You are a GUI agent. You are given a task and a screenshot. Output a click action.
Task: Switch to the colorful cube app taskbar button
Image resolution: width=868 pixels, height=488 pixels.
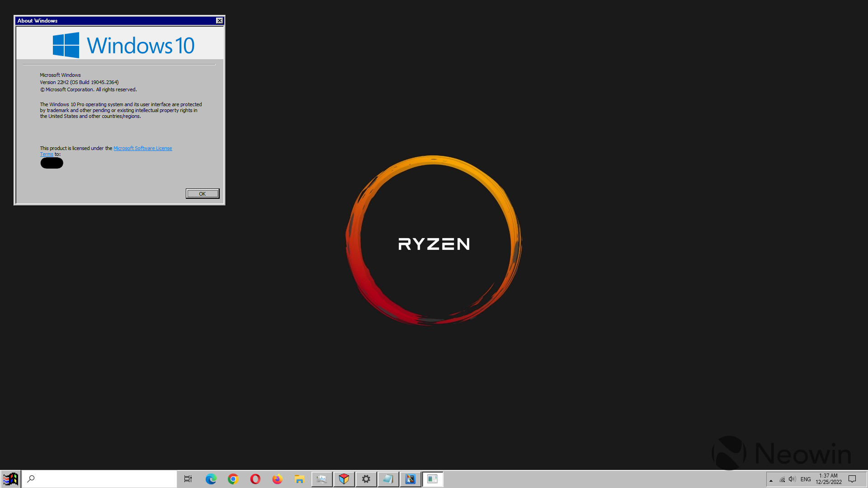344,479
